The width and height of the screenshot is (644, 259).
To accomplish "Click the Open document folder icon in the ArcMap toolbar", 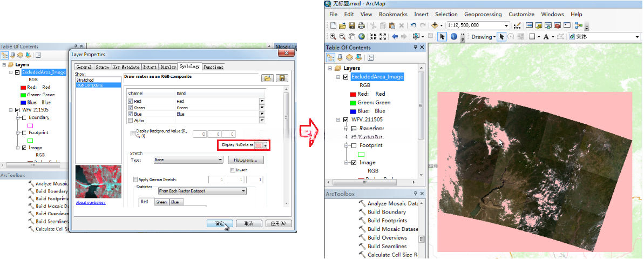I will 343,25.
